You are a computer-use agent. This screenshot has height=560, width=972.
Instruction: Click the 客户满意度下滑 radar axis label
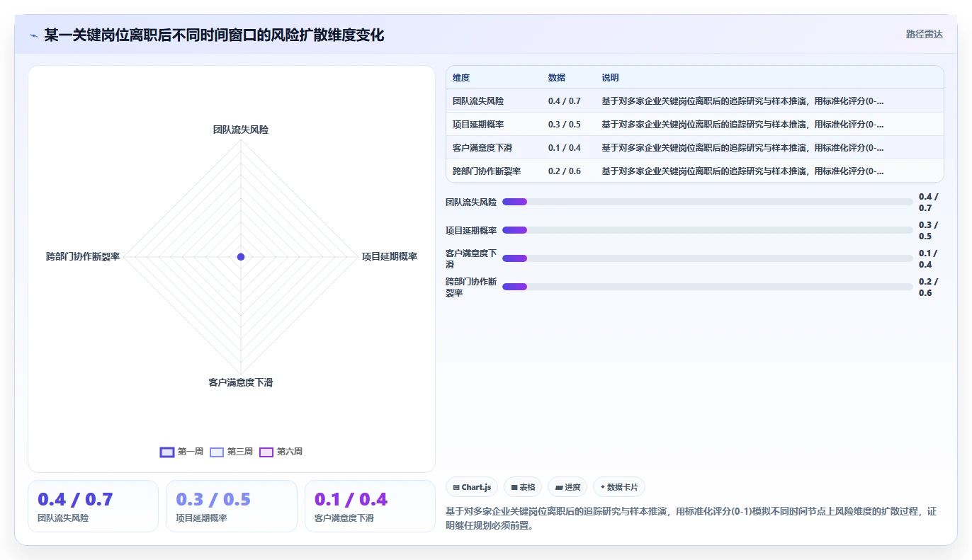241,382
